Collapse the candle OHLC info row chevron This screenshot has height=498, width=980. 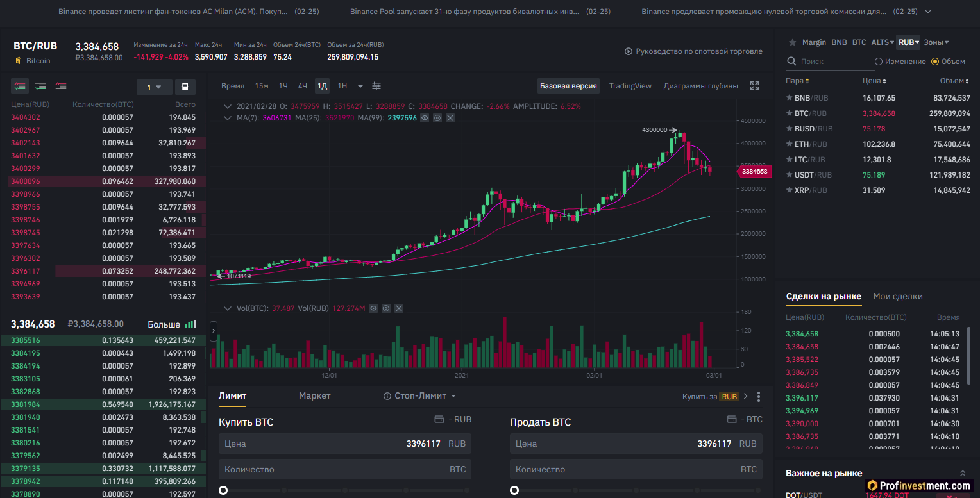(x=227, y=106)
